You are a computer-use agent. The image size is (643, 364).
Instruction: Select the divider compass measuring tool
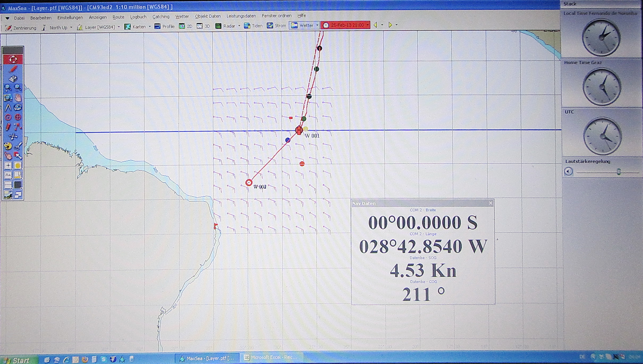pos(8,107)
